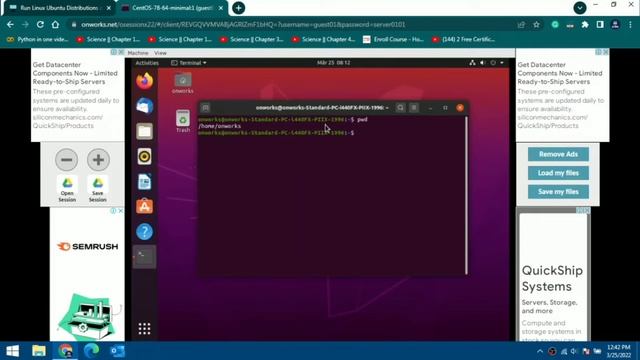Switch to Run Linux Ubuntu Distributions tab
The width and height of the screenshot is (640, 360).
point(59,8)
